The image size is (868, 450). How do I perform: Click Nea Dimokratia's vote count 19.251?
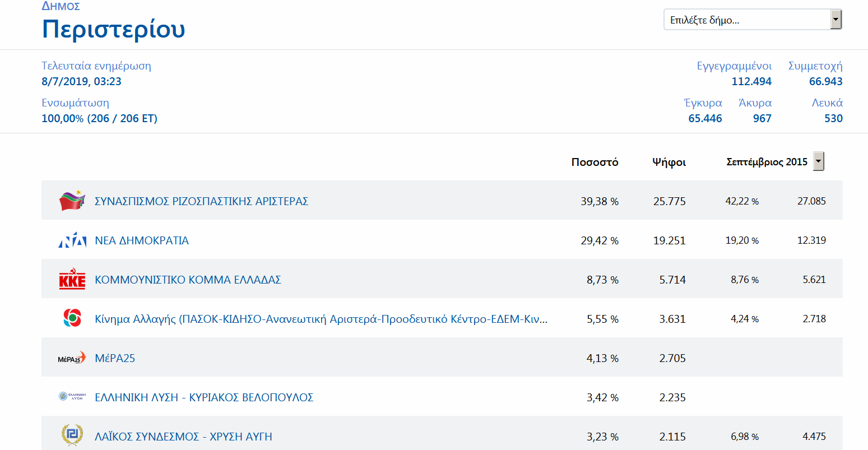tap(670, 240)
